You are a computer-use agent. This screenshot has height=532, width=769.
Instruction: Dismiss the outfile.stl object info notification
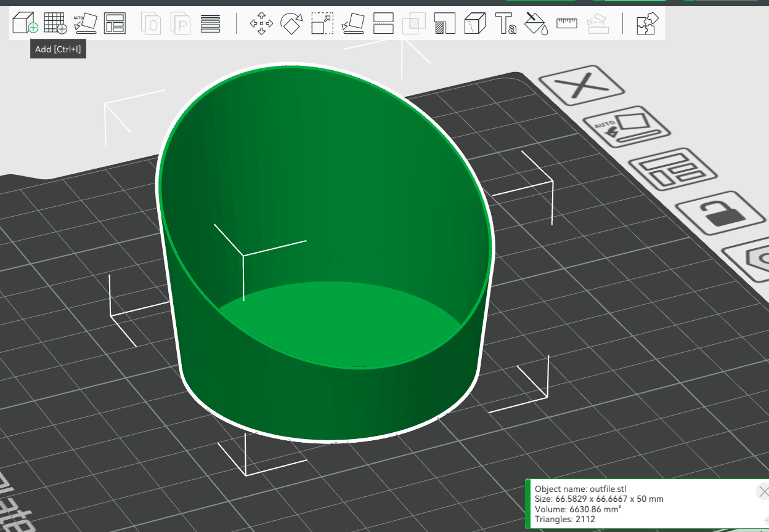pyautogui.click(x=763, y=491)
